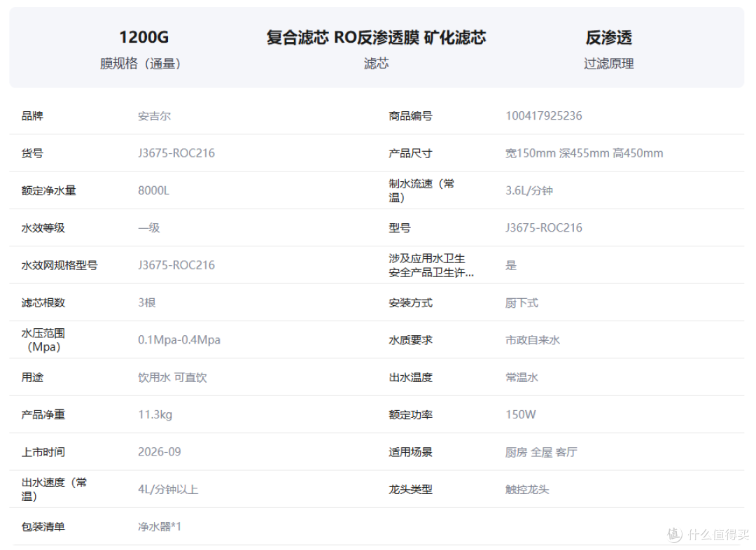Click the flow rate "3.6L/分钟"
Screen dimensions: 756x550
pos(529,191)
